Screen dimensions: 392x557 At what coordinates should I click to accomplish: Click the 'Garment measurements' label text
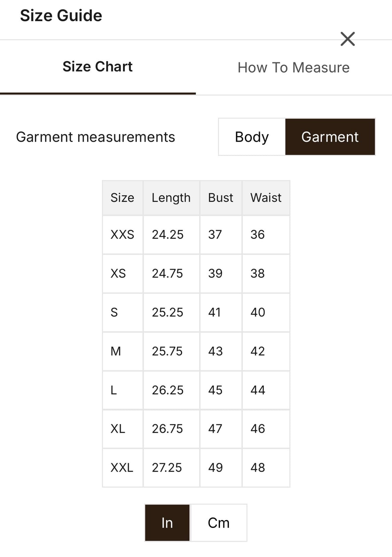click(x=95, y=137)
